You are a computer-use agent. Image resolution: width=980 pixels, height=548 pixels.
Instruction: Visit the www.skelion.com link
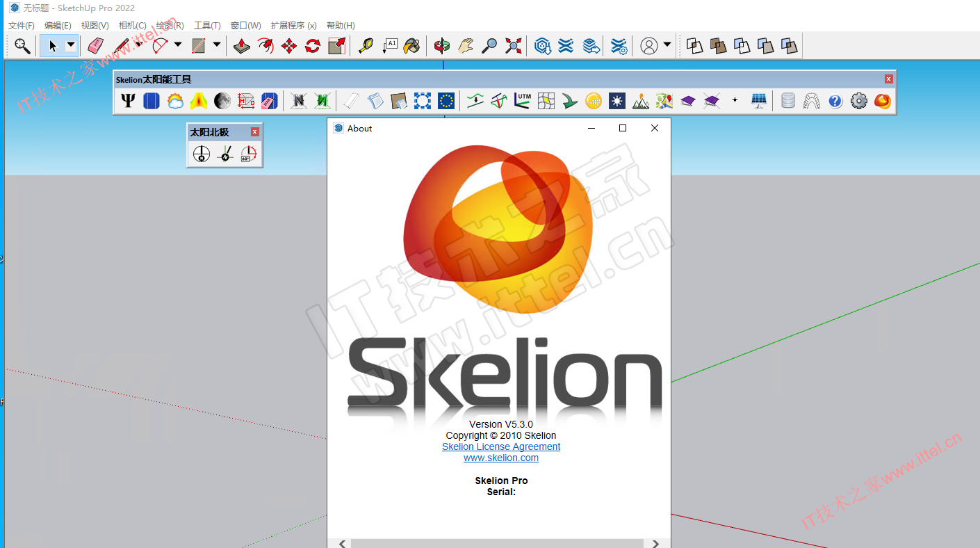click(x=501, y=458)
